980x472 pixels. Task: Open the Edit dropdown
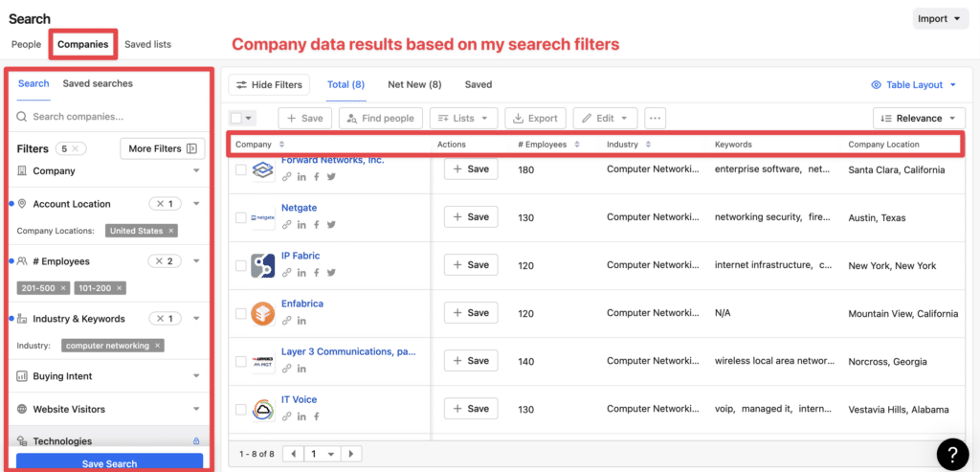point(605,118)
